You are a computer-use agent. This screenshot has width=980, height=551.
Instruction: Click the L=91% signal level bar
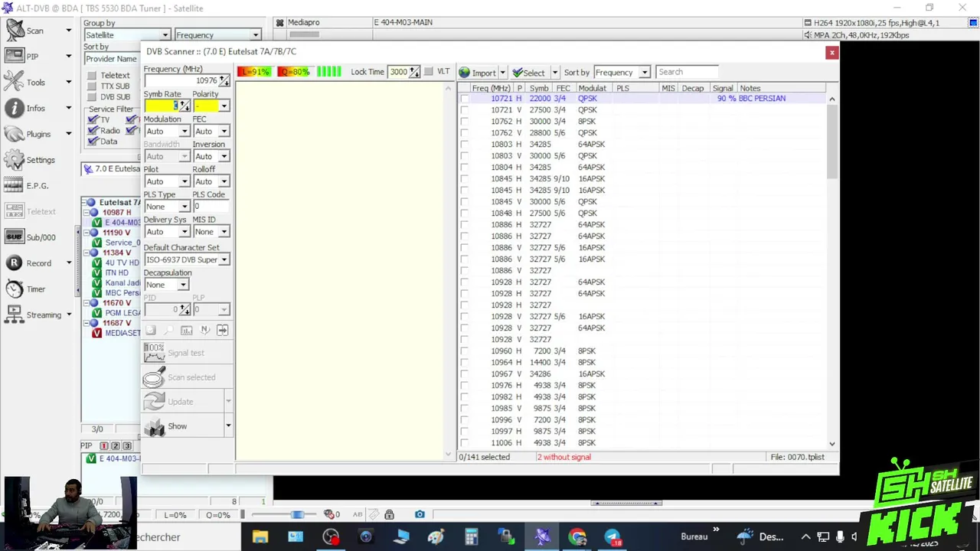(x=254, y=72)
